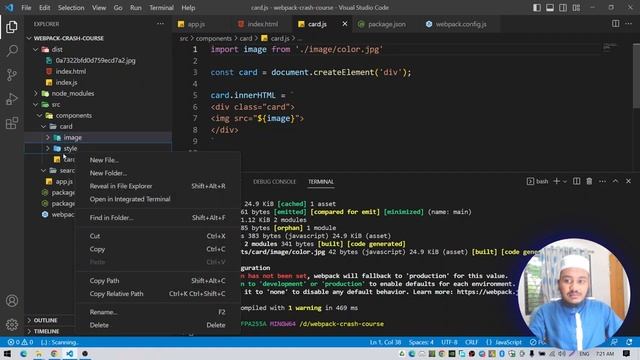Choose Copy Relative Path entry
The height and width of the screenshot is (360, 640).
click(x=158, y=294)
